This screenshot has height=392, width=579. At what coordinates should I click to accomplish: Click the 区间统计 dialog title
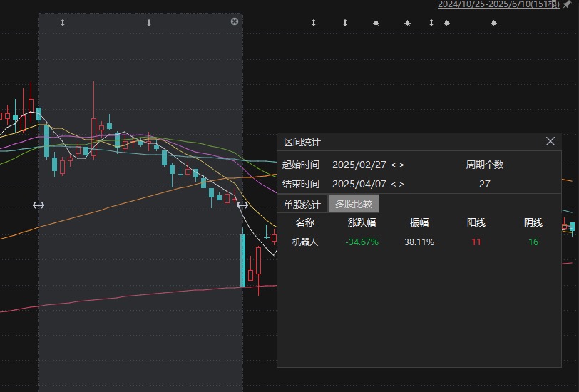302,142
